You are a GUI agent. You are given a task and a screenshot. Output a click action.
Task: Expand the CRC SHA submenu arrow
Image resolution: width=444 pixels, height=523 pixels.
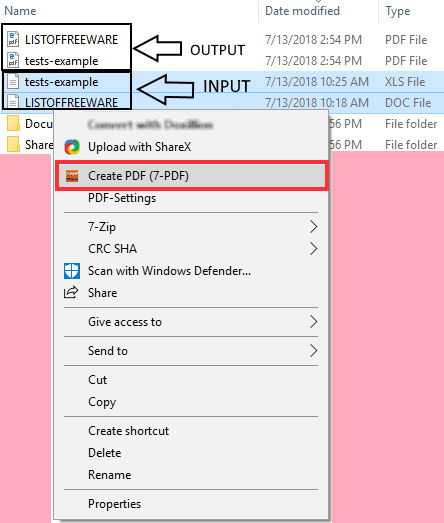tap(313, 248)
